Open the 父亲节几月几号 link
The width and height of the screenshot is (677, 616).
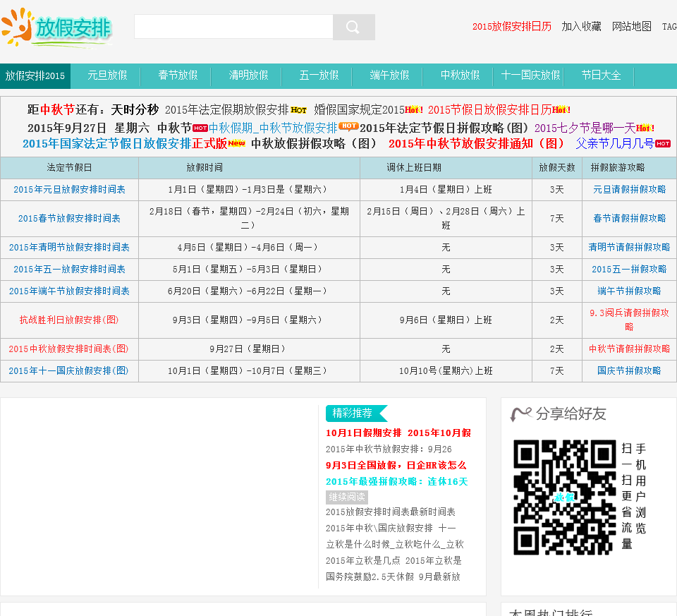tap(614, 143)
